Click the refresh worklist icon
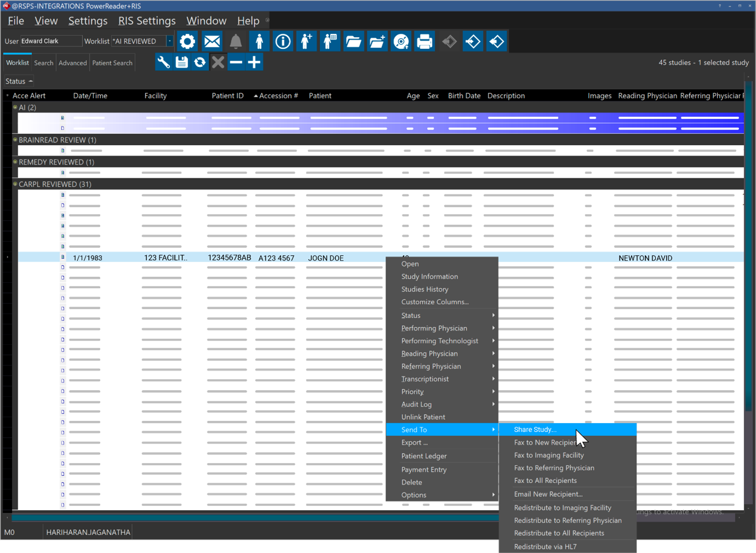This screenshot has height=553, width=756. click(x=200, y=62)
